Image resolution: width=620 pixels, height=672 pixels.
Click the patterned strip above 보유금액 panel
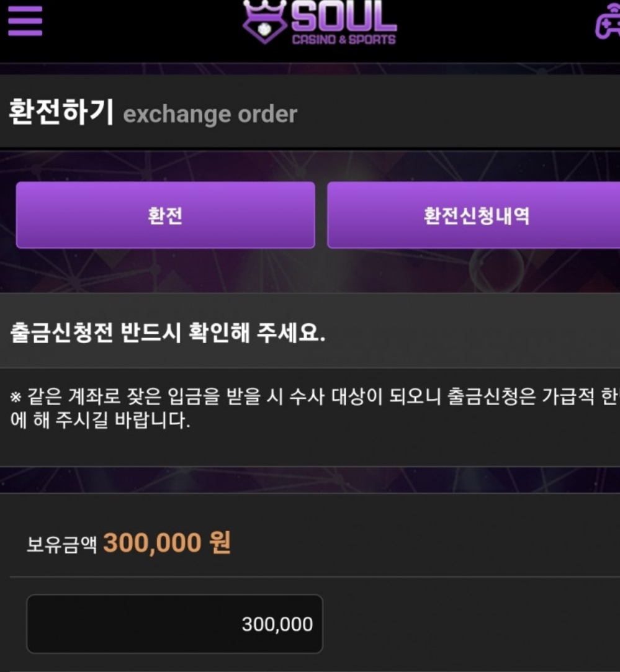310,480
